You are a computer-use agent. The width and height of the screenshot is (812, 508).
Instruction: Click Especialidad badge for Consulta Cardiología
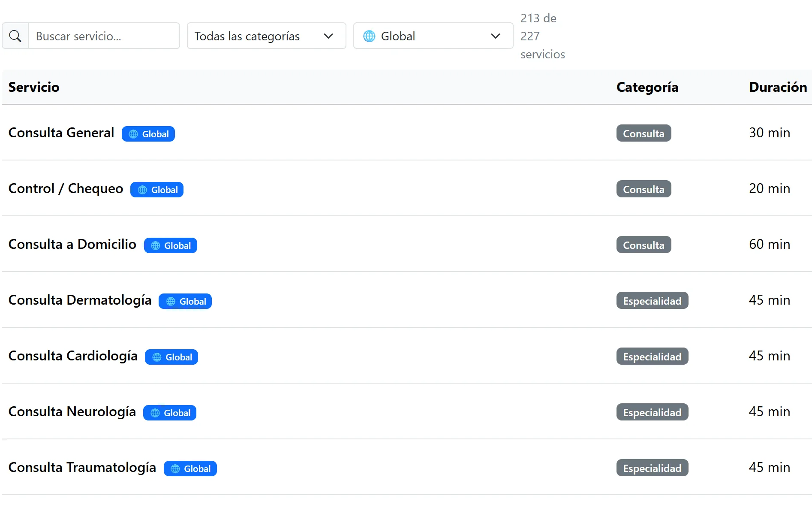tap(652, 356)
